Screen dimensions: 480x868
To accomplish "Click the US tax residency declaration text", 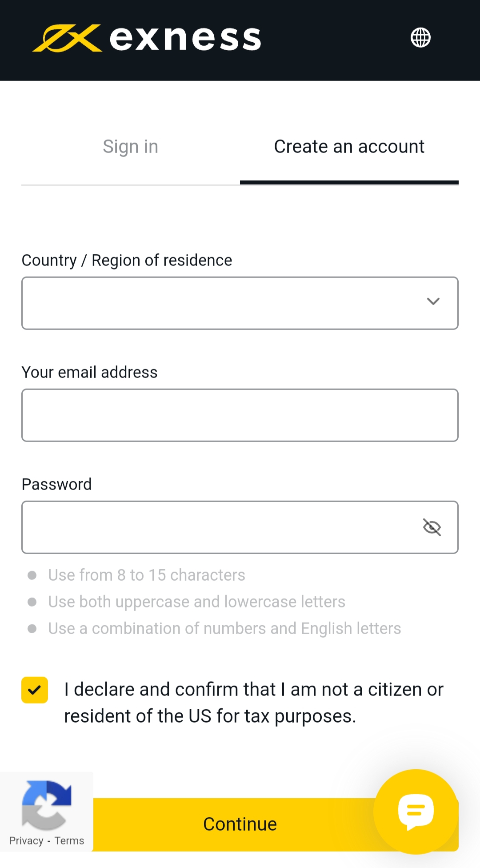I will (253, 703).
